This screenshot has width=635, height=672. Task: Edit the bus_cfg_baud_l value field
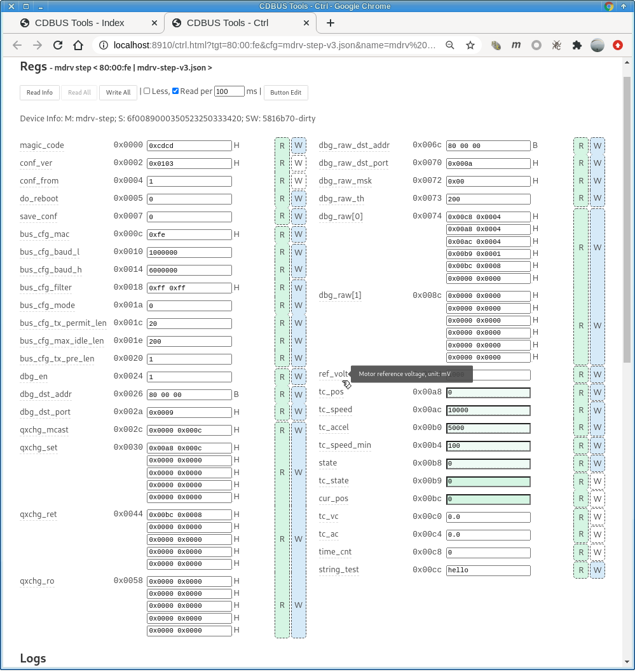[189, 252]
